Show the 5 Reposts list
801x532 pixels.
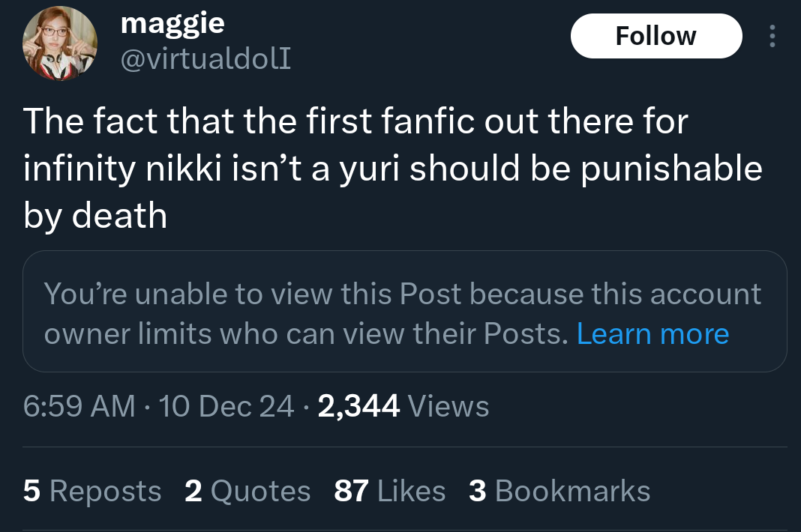click(x=92, y=491)
